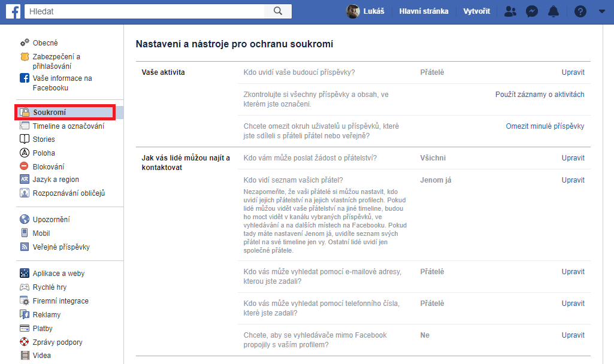Click the Rychlé hry gamepad icon
Screen dimensions: 614x364
pos(25,287)
